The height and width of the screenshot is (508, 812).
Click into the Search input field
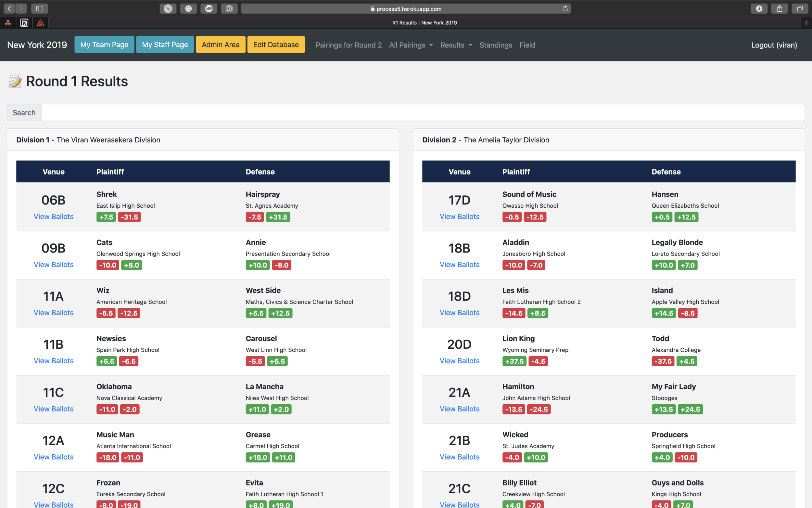423,112
